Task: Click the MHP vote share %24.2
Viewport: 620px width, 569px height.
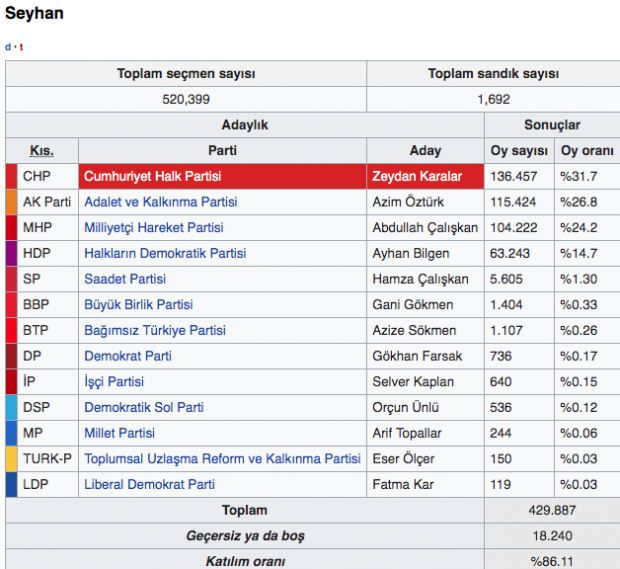Action: pyautogui.click(x=579, y=228)
